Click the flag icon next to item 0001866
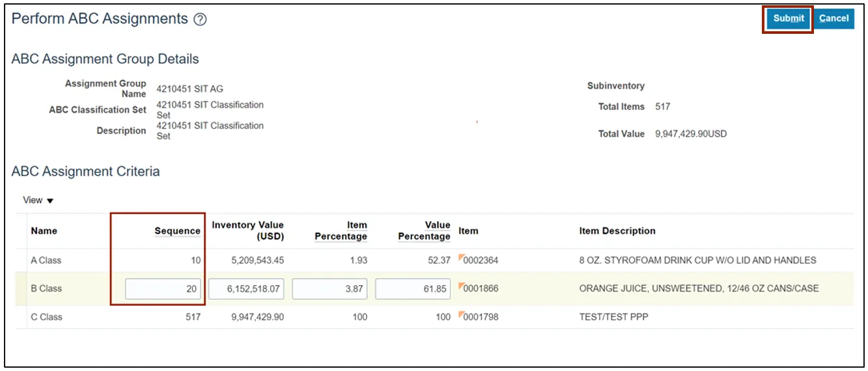The width and height of the screenshot is (868, 371). click(461, 286)
